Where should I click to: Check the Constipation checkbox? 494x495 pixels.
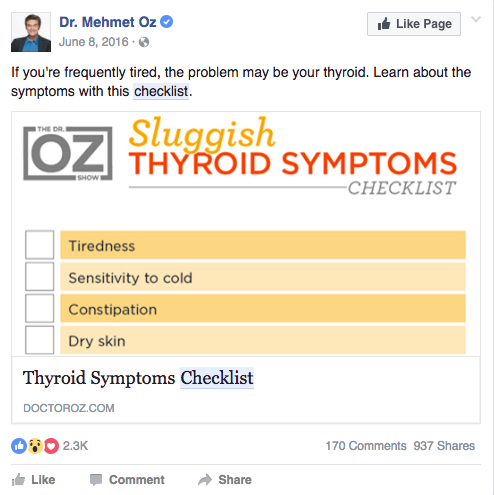(39, 308)
